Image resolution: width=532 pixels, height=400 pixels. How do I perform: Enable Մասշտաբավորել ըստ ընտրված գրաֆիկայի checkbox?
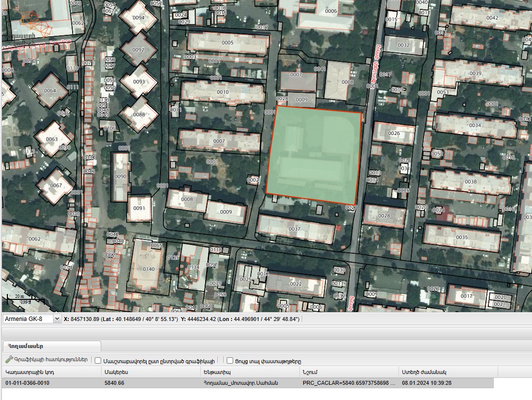coord(98,361)
